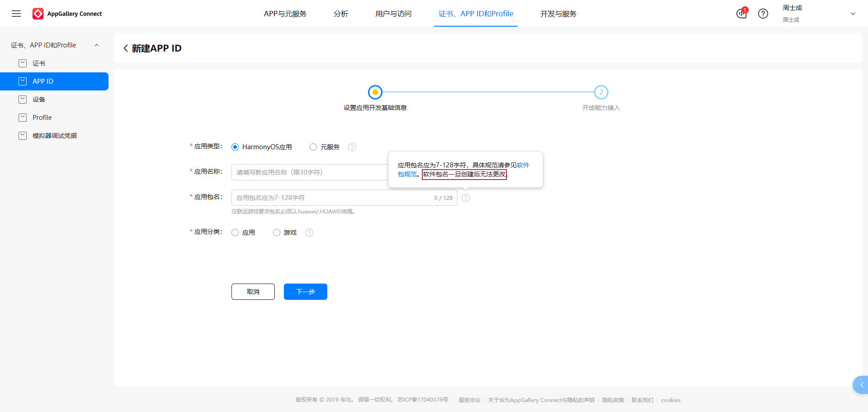
Task: Choose the 游戏 category radio button
Action: pos(277,232)
